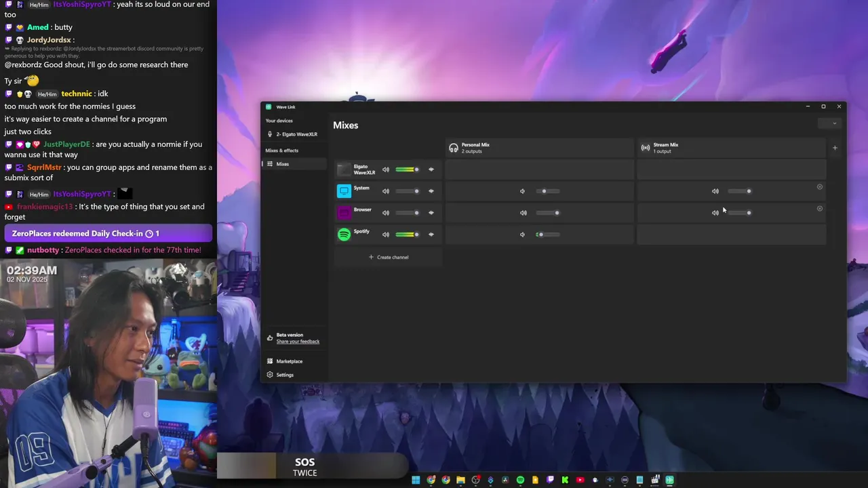Open effects arrow on Browser channel

click(431, 213)
